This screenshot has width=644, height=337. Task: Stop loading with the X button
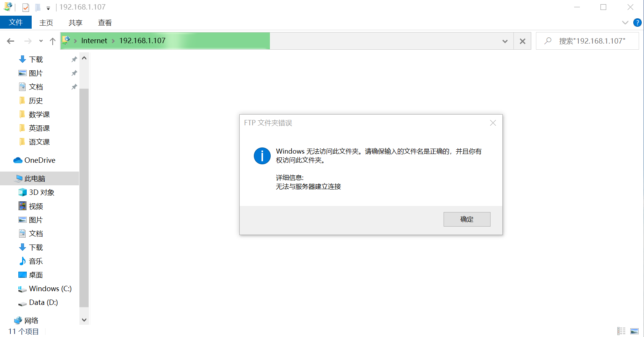click(x=523, y=41)
